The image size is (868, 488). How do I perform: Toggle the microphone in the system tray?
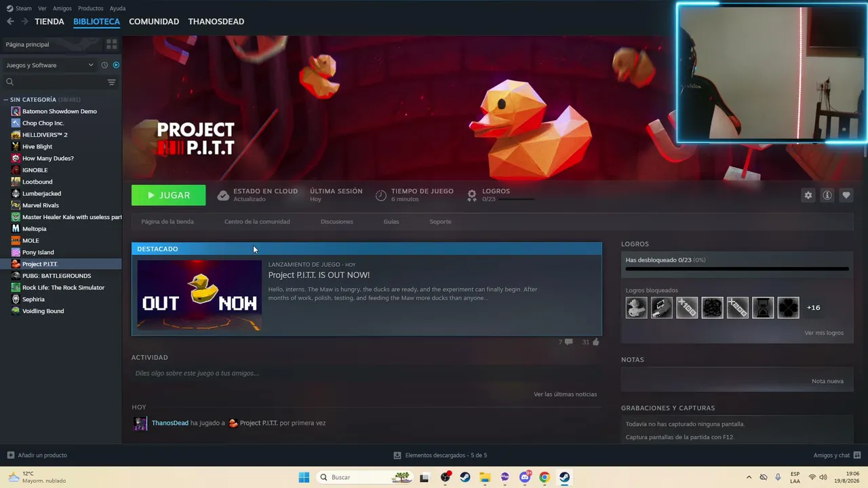778,477
